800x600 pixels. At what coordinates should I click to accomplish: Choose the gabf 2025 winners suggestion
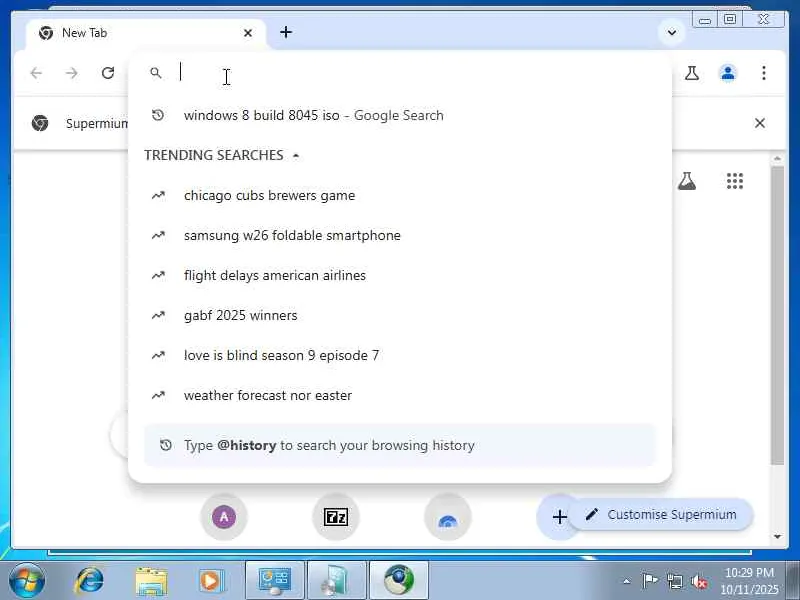click(x=399, y=315)
